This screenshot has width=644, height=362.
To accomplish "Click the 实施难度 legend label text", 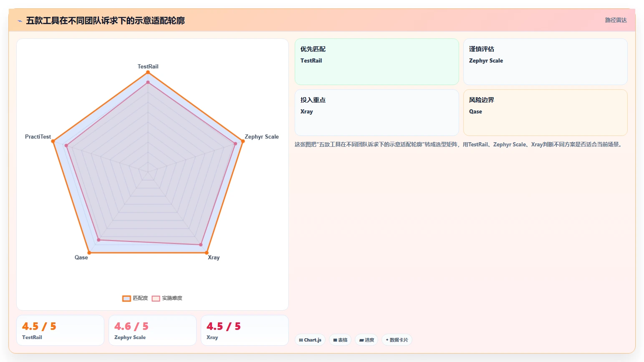I will coord(172,298).
